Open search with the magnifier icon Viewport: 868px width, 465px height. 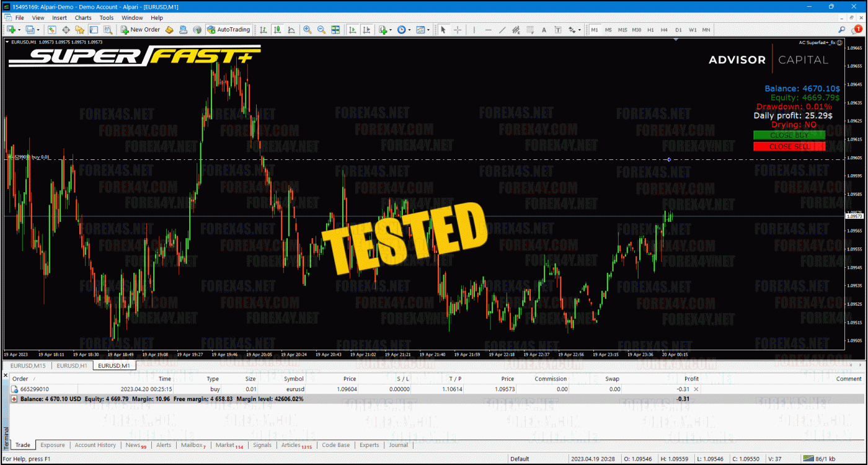(x=842, y=29)
